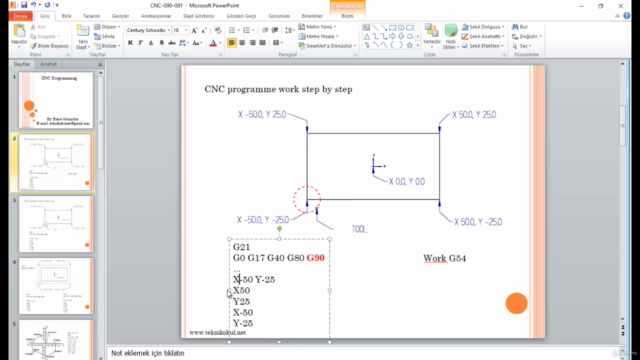Switch to the Tasarım ribbon tab

[91, 16]
